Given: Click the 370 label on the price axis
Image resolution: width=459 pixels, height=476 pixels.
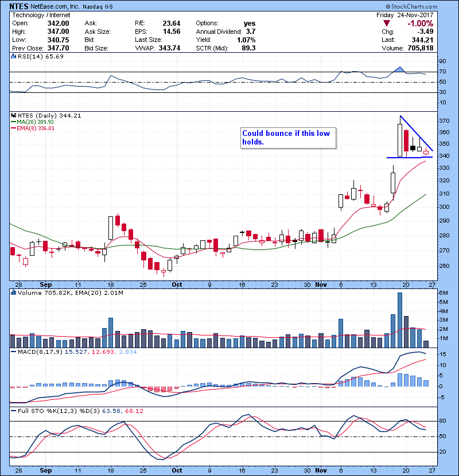Looking at the screenshot, I should [x=444, y=121].
